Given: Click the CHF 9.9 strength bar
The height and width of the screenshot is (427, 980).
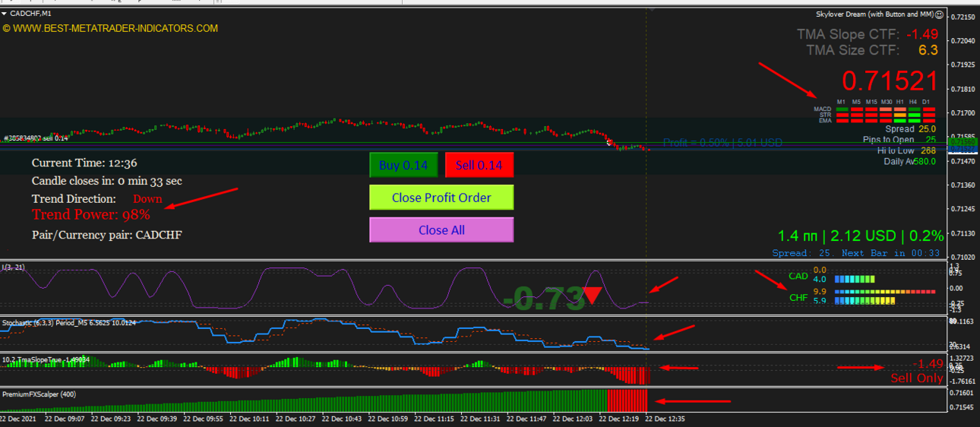Looking at the screenshot, I should (x=885, y=292).
